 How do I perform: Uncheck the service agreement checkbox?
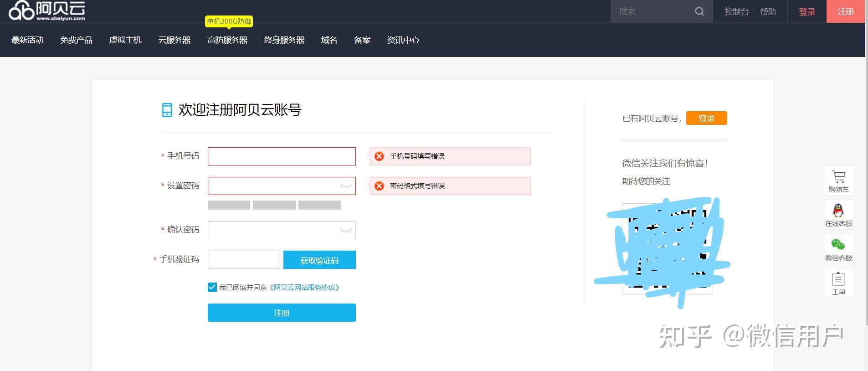(x=212, y=287)
